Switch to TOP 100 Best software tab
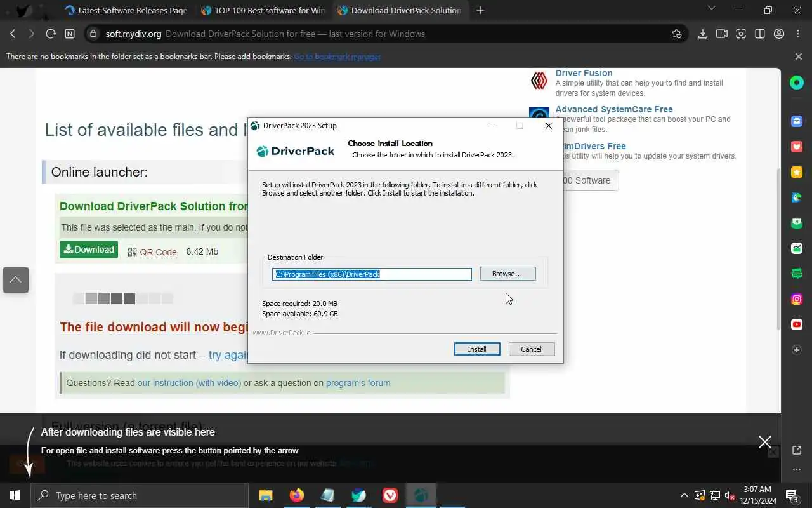 coord(263,10)
